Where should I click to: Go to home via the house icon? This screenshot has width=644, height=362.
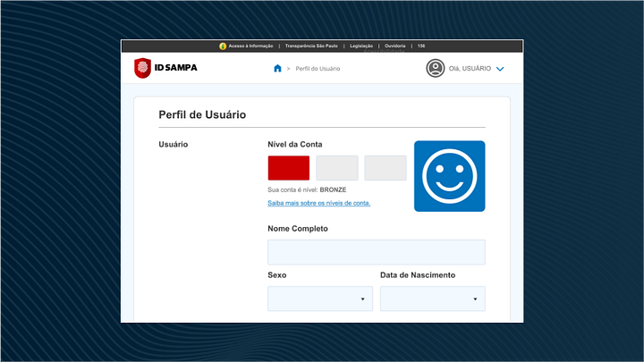[x=277, y=69]
